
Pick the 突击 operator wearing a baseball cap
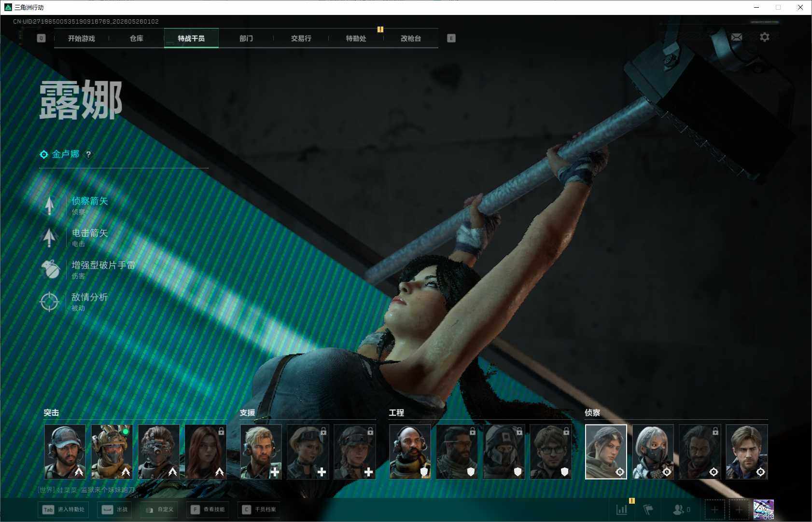65,452
